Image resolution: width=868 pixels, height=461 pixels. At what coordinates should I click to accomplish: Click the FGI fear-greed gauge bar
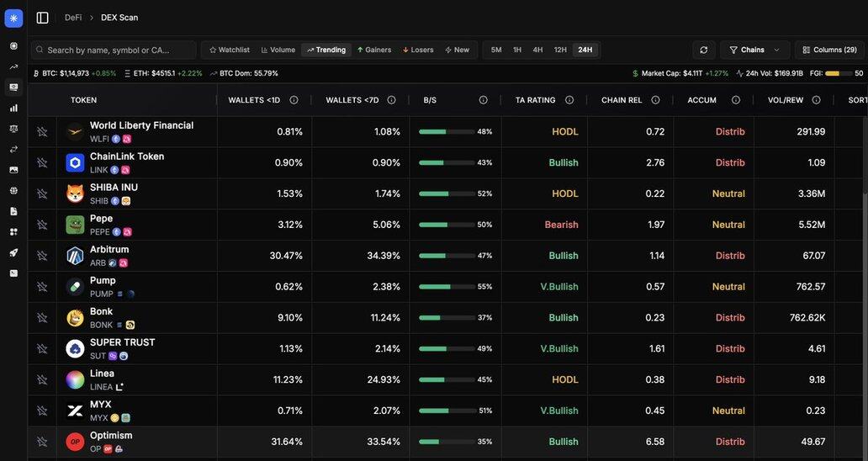tap(839, 73)
